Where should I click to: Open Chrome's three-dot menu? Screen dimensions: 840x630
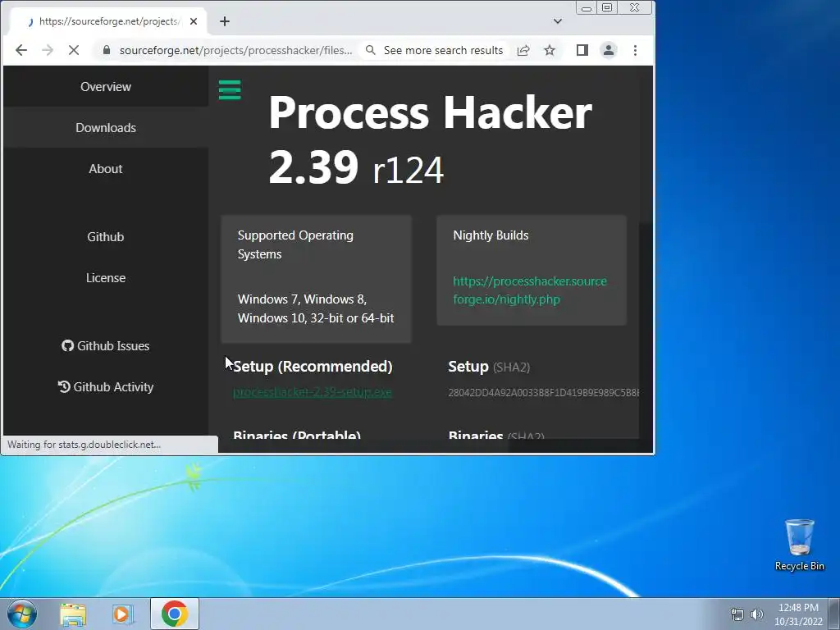pos(636,50)
